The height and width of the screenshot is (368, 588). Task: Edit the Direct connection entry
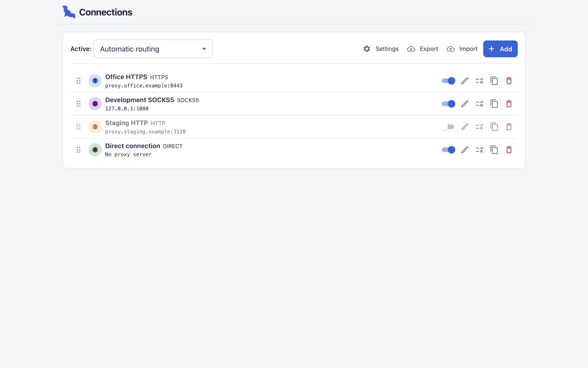tap(465, 150)
